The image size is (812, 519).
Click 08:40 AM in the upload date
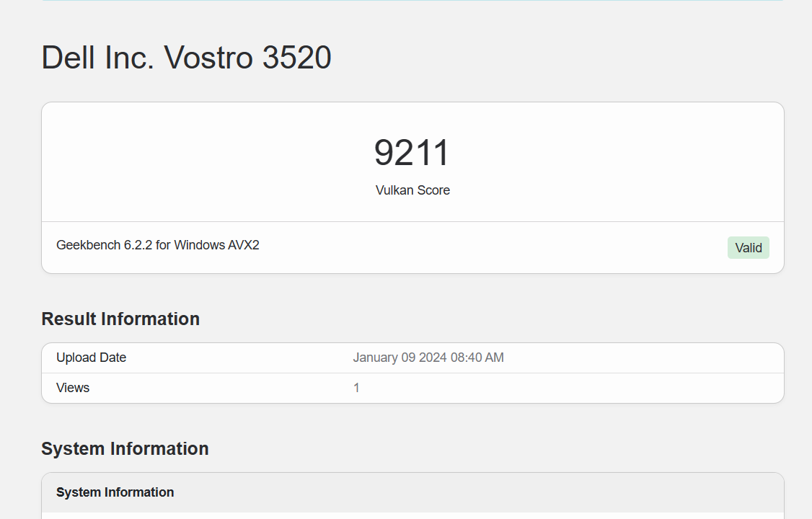point(477,358)
